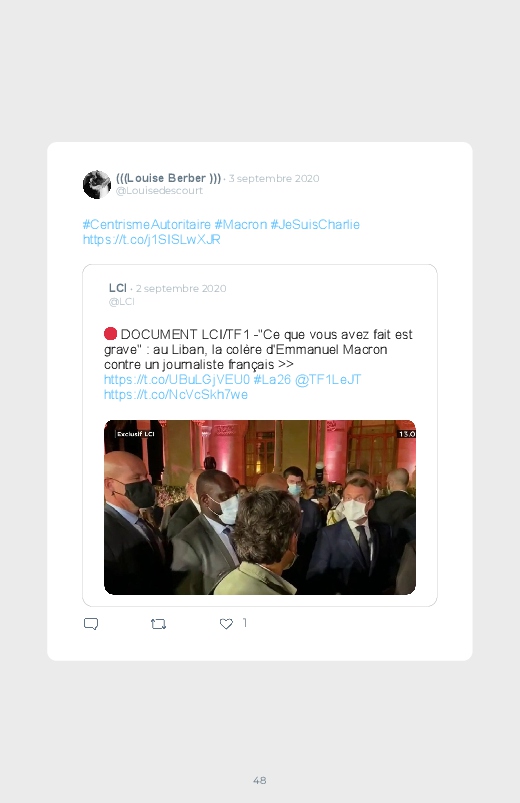Open the #Macron hashtag
Viewport: 520px width, 803px height.
pos(241,224)
